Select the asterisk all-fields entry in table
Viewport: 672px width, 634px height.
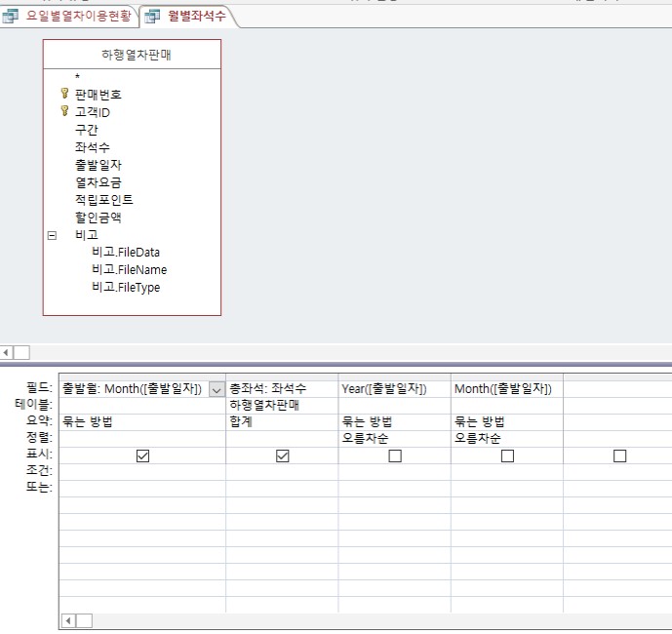coord(77,77)
